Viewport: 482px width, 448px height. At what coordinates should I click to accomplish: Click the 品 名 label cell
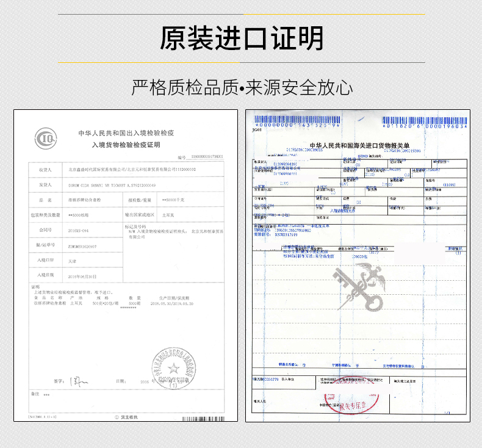[46, 200]
